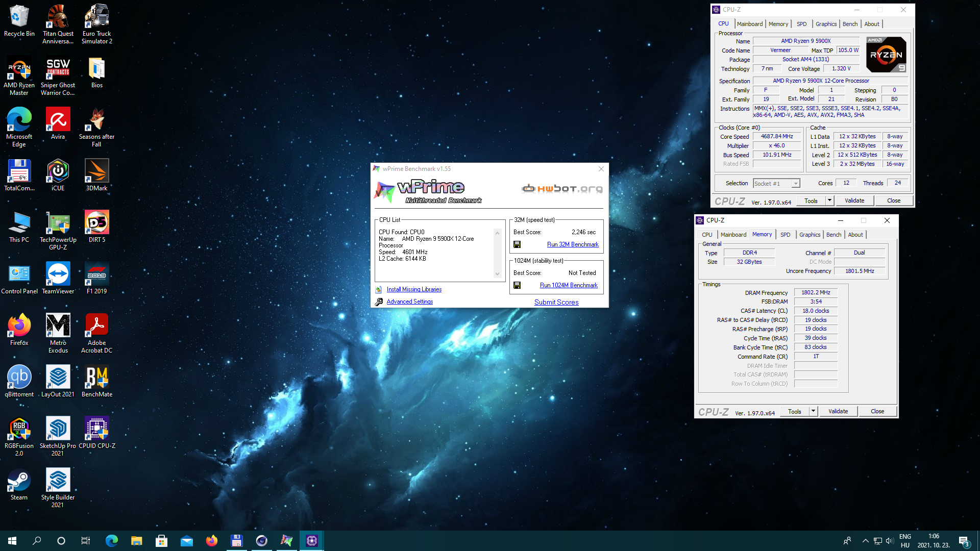Click the Run 1024M Benchmark link
The height and width of the screenshot is (551, 980).
(569, 285)
